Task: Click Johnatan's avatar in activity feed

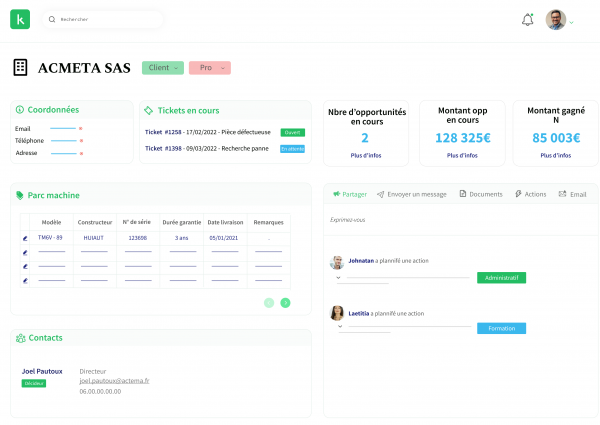Action: click(x=337, y=262)
